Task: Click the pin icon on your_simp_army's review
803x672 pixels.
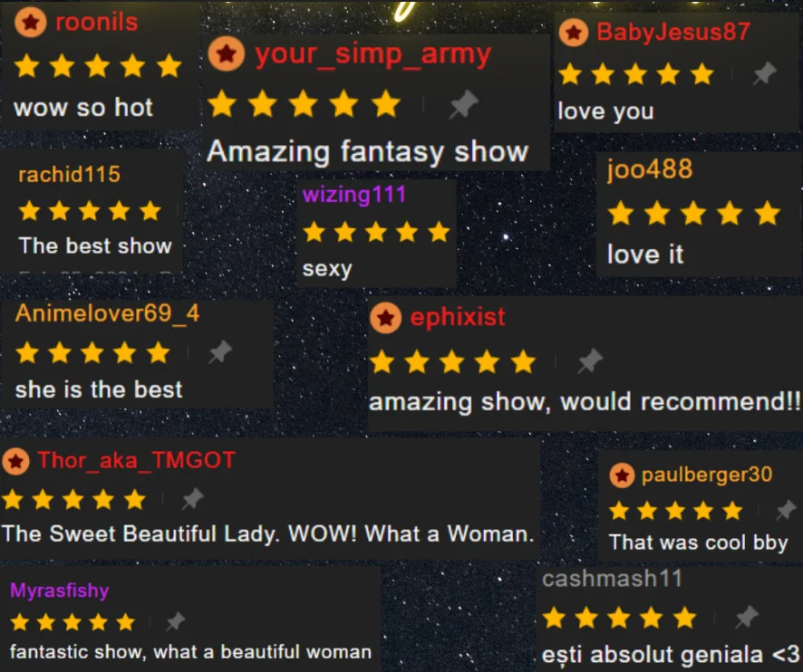Action: tap(464, 105)
